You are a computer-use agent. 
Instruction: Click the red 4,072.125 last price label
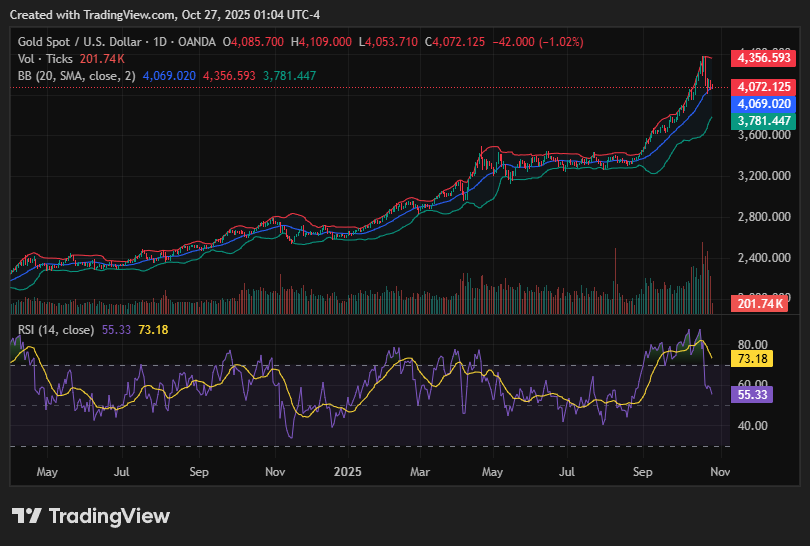click(763, 87)
